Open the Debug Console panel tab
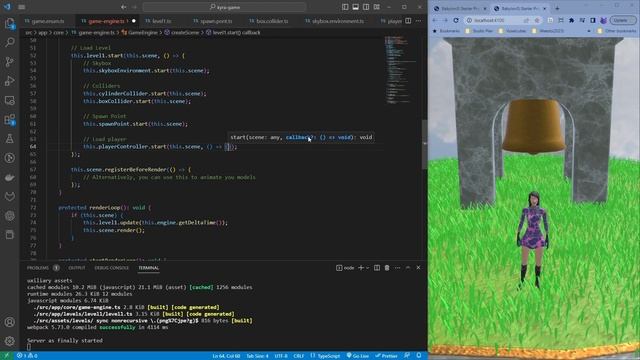Viewport: 640px width, 360px height. click(x=111, y=268)
